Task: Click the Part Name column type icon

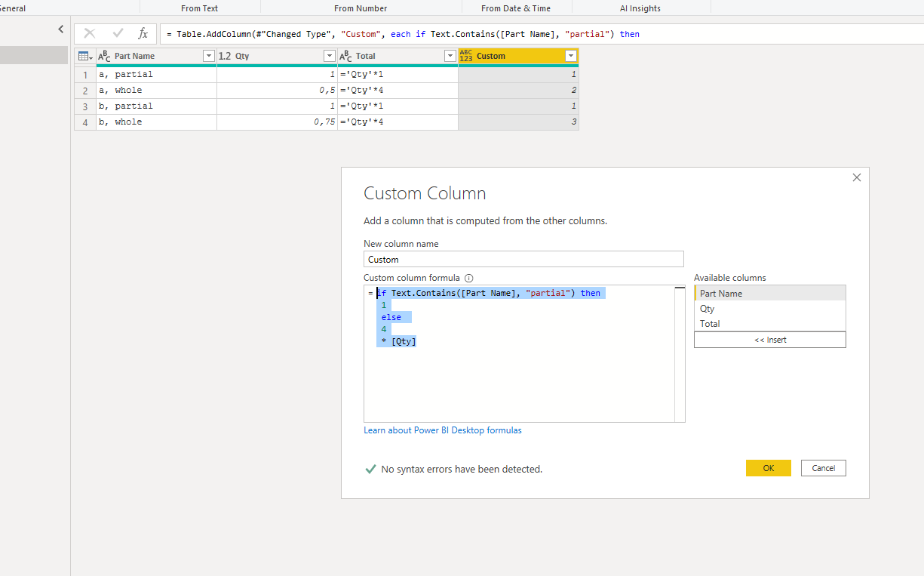Action: pyautogui.click(x=104, y=56)
